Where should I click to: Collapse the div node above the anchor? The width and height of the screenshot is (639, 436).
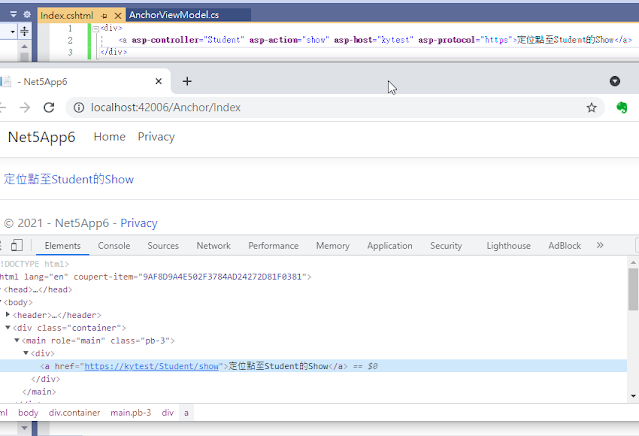tap(26, 353)
